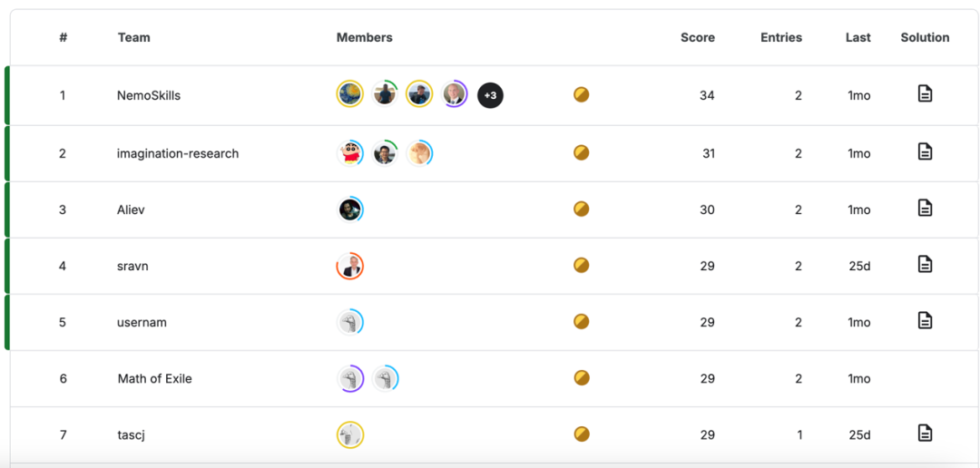Open second Math of Exile member avatar
The image size is (980, 468).
385,378
